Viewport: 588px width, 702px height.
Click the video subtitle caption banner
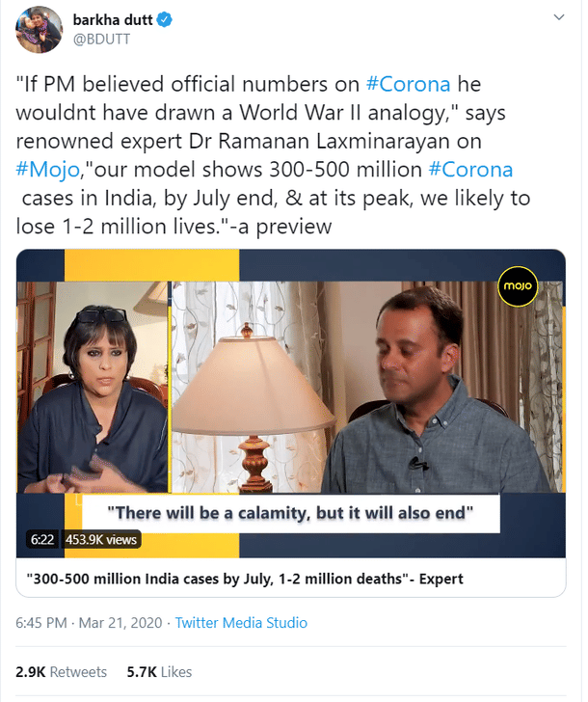pos(289,512)
